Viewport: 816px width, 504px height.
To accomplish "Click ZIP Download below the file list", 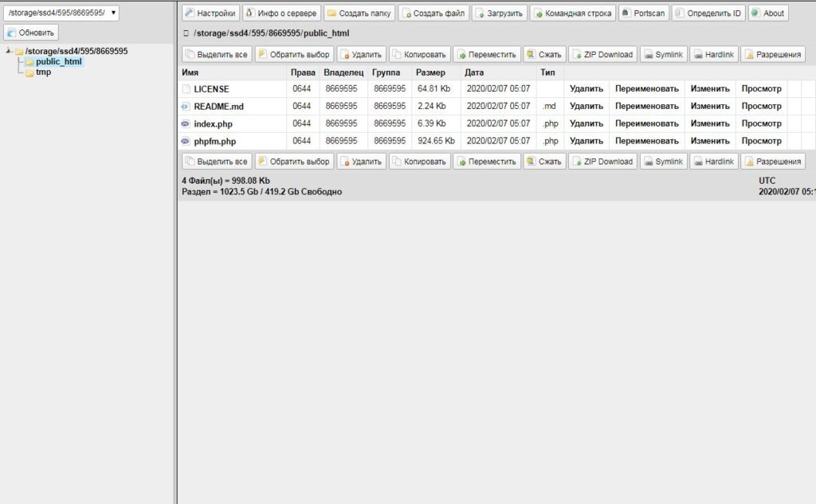I will pos(602,162).
